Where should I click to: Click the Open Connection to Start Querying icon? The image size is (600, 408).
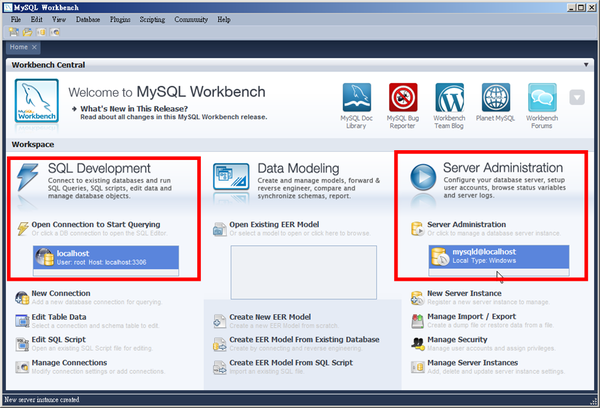click(23, 228)
